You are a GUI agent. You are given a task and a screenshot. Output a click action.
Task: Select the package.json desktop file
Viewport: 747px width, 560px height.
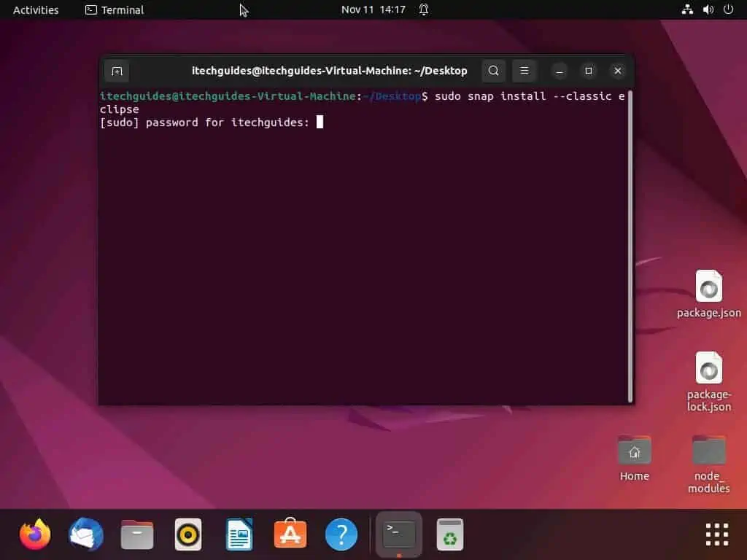708,295
